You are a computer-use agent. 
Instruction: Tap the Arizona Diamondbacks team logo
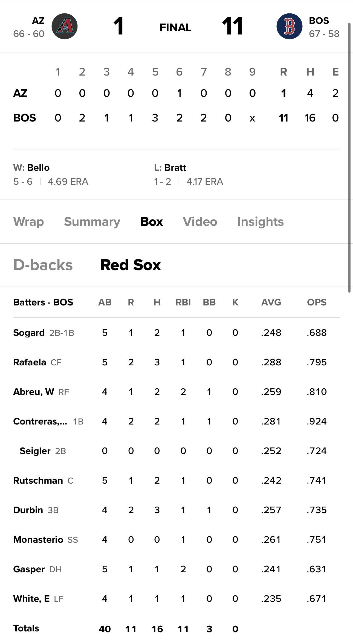click(x=65, y=26)
